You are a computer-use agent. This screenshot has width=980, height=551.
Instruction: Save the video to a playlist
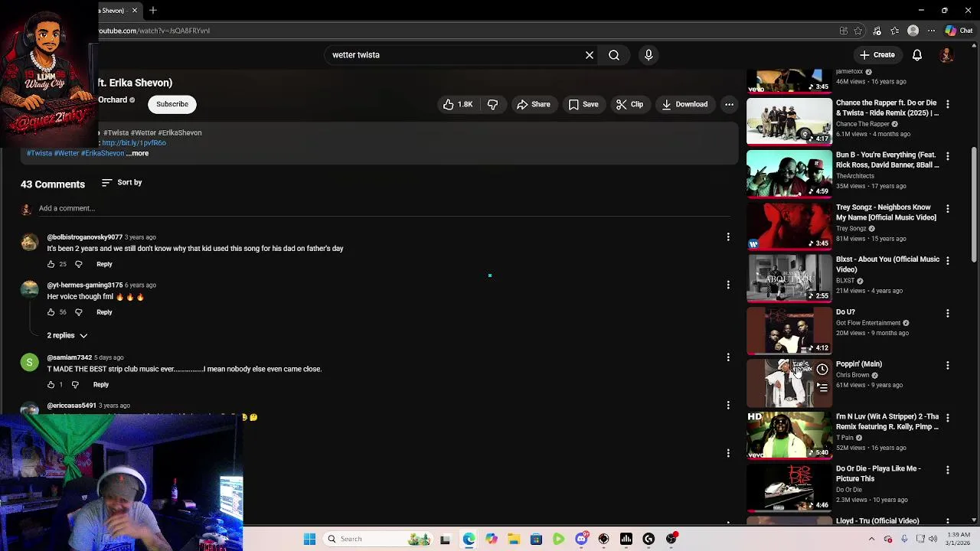tap(583, 104)
